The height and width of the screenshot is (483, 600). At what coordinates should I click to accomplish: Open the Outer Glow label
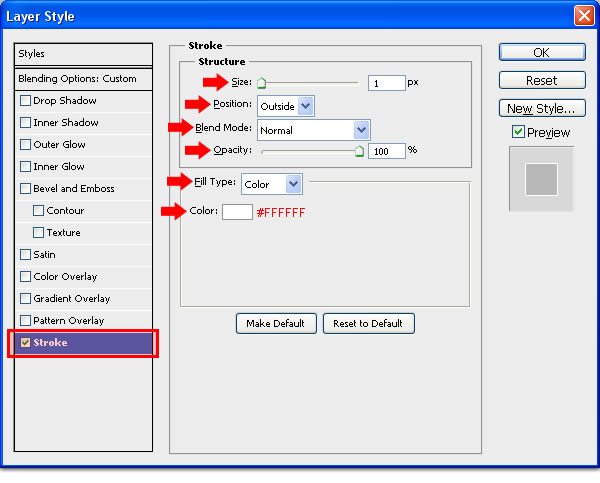tap(59, 145)
